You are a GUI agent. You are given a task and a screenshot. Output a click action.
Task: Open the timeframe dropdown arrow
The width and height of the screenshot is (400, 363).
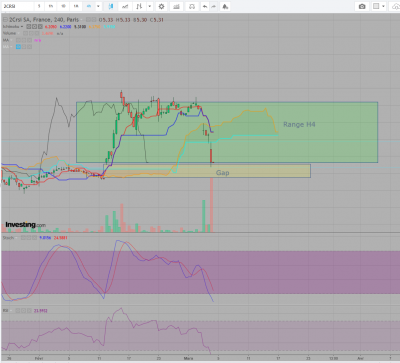[x=98, y=6]
